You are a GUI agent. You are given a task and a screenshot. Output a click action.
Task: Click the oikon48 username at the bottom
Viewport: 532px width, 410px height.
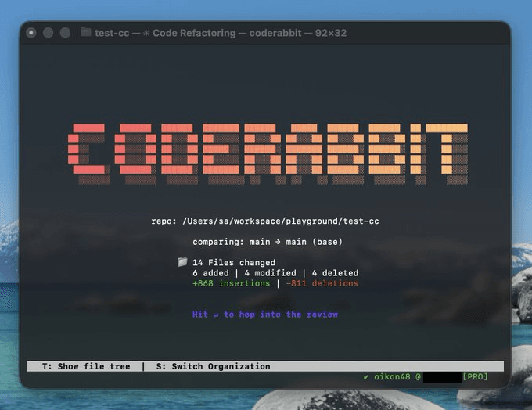[393, 377]
